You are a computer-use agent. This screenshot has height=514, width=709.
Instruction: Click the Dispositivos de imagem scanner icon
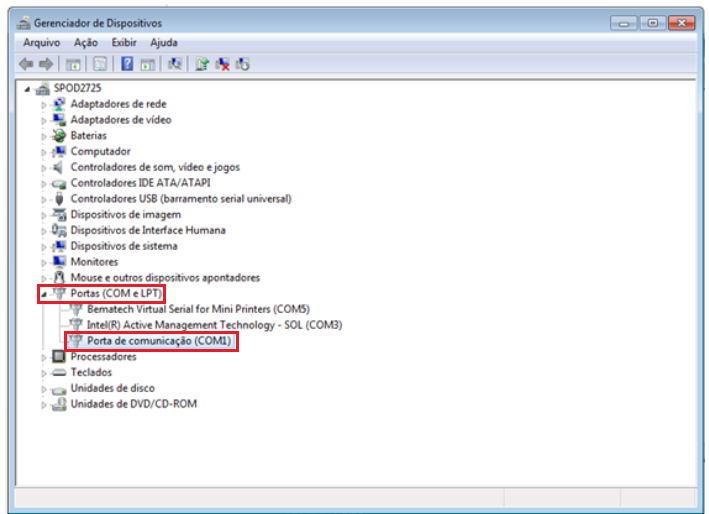(x=59, y=215)
